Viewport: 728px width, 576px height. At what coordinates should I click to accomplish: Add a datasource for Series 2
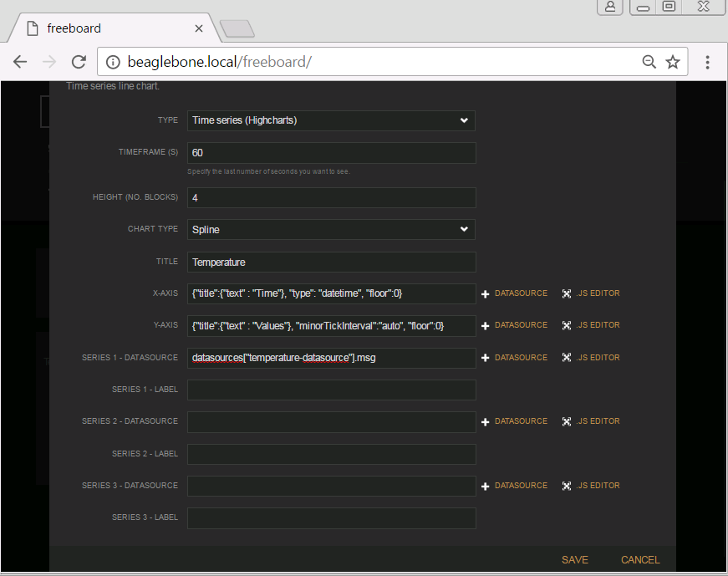514,421
